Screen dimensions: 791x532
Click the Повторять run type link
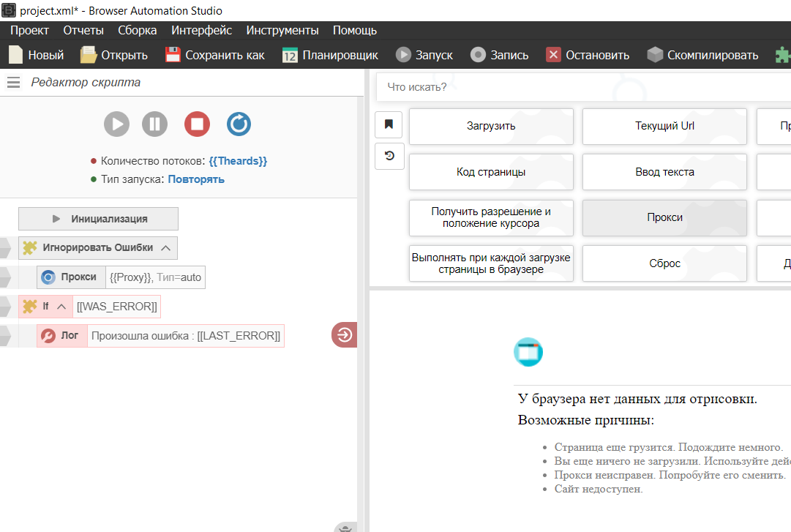(196, 179)
